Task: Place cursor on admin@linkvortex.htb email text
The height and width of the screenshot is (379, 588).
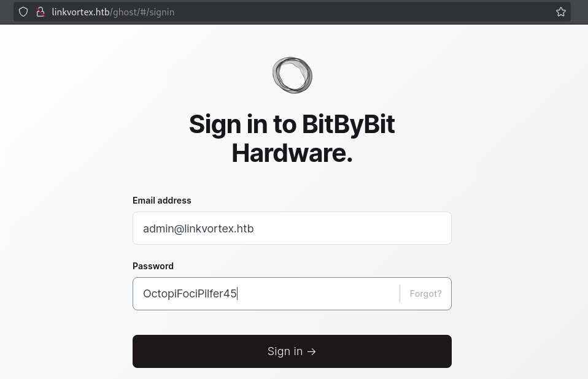Action: 198,229
